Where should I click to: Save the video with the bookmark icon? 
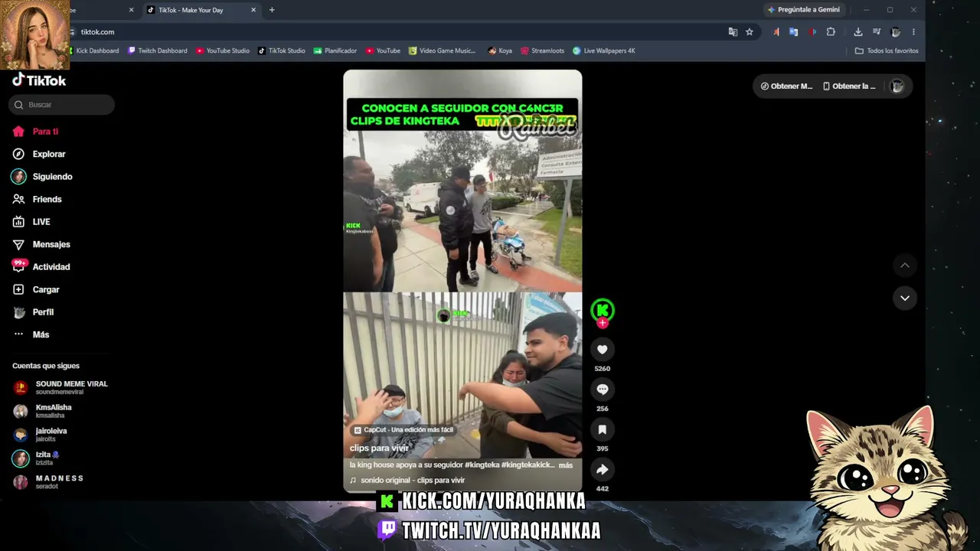coord(603,430)
